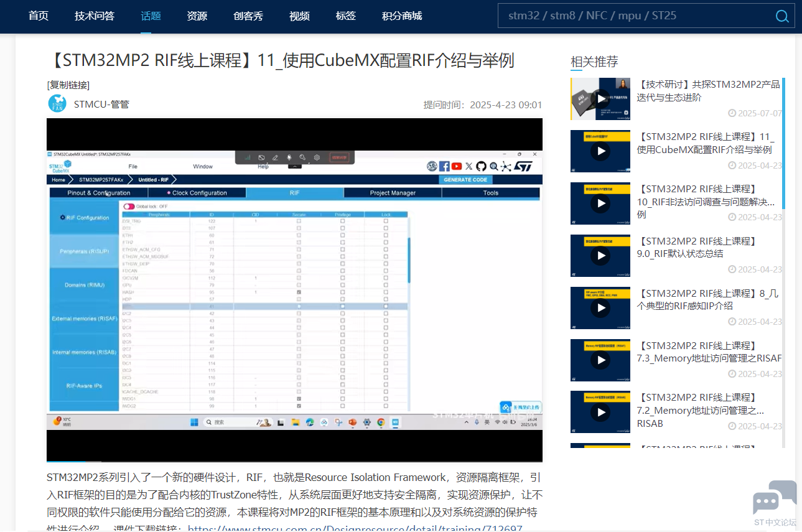Click the gear icon on the video's recording toolbar
Image resolution: width=802 pixels, height=532 pixels.
pyautogui.click(x=317, y=158)
